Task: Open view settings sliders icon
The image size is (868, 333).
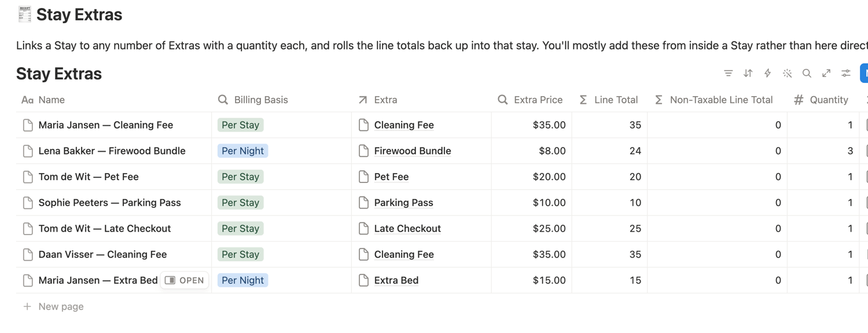Action: [846, 74]
